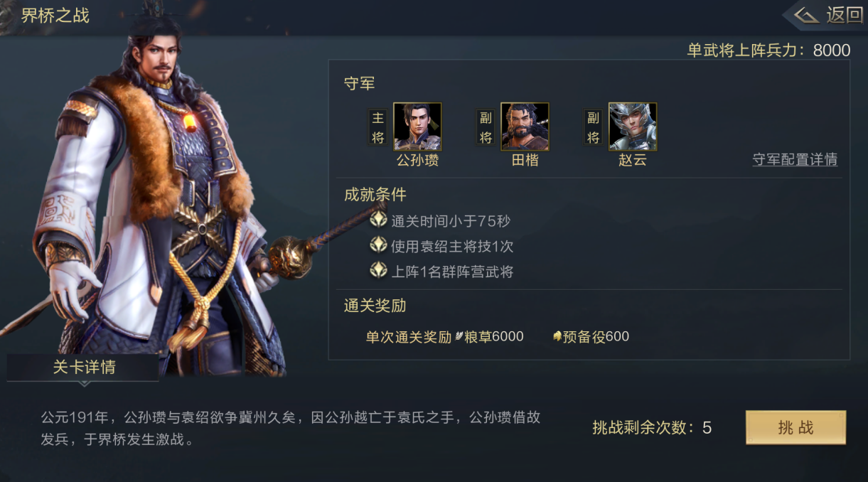Click 副将 badge next to 赵云

coord(594,127)
